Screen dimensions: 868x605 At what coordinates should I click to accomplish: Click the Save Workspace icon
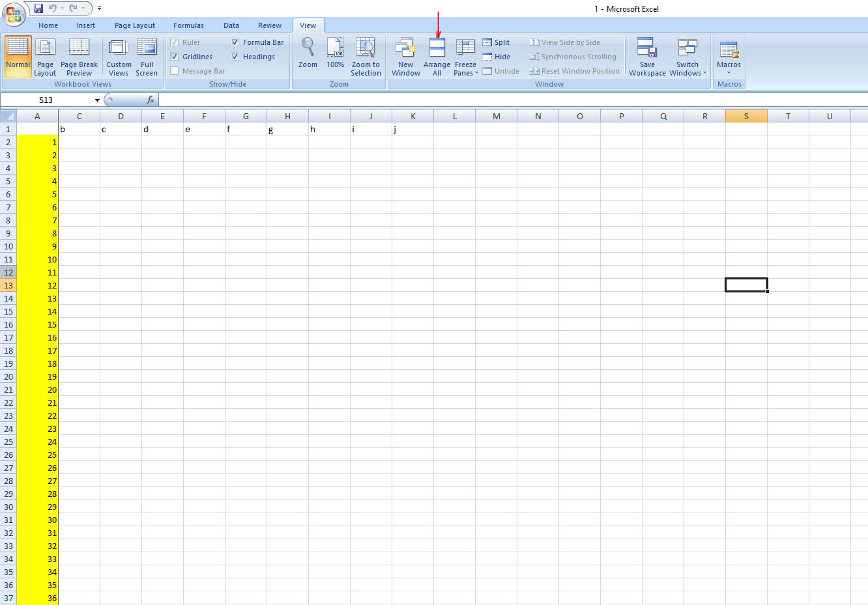point(646,56)
